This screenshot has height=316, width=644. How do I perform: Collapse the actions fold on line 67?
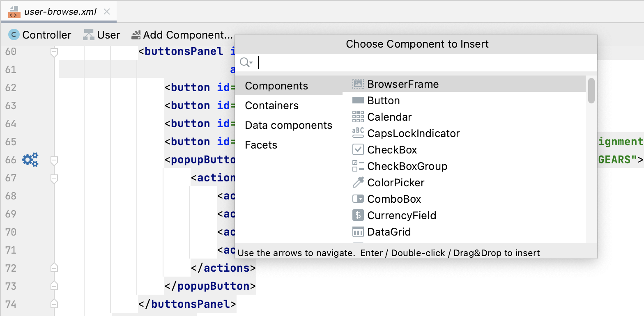(x=54, y=178)
